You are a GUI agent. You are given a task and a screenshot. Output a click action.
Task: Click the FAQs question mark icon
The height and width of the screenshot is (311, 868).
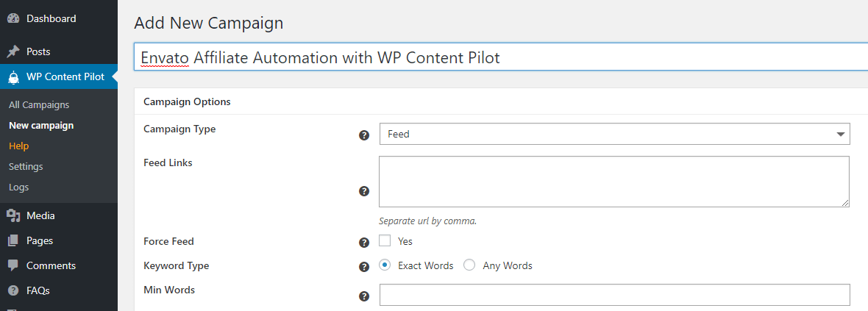tap(13, 290)
